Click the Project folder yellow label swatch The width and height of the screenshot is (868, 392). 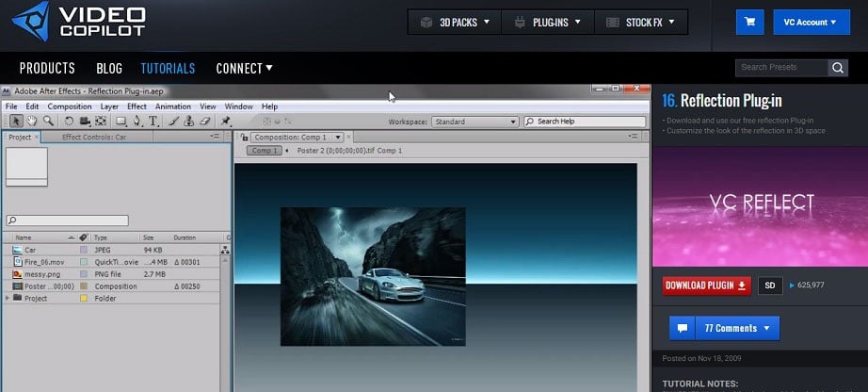84,299
